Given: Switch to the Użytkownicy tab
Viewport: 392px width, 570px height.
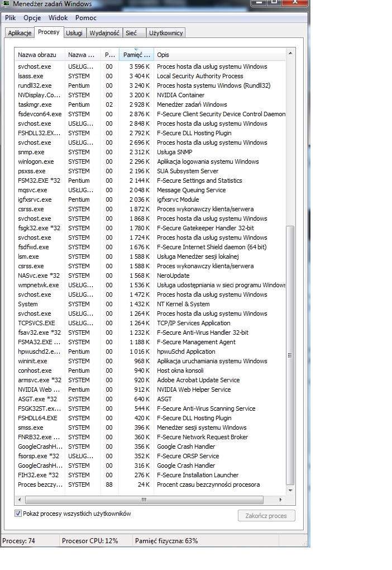Looking at the screenshot, I should point(166,33).
